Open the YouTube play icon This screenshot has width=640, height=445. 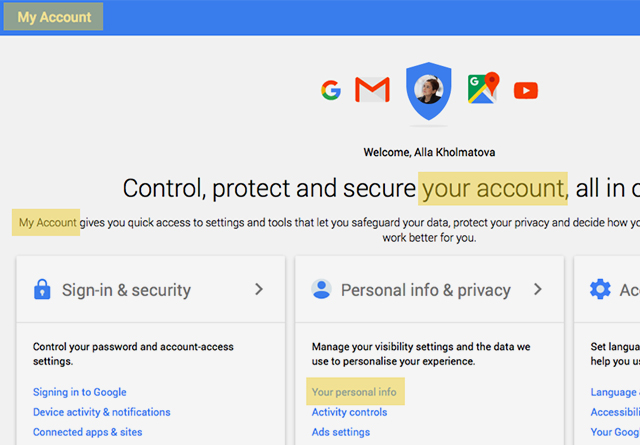pos(526,91)
